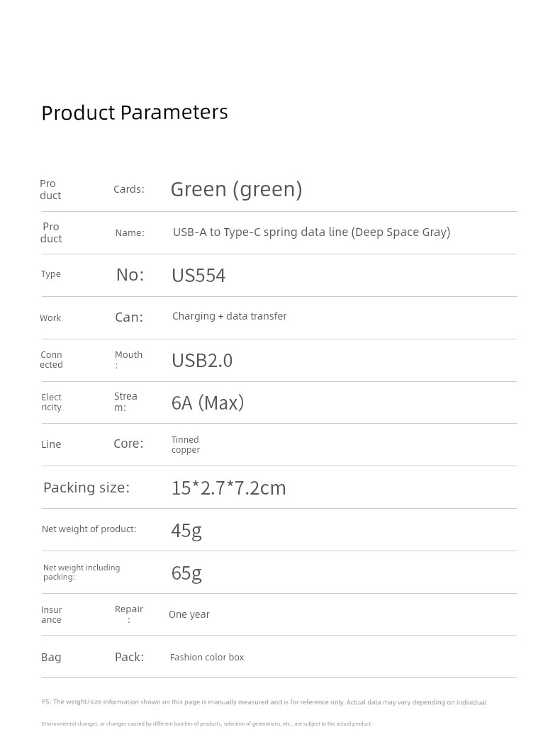The width and height of the screenshot is (560, 744).
Task: Select the Net weight of product label
Action: pyautogui.click(x=89, y=529)
